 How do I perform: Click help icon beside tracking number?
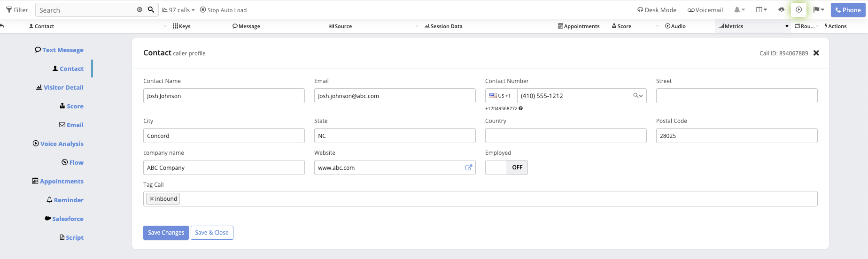click(x=521, y=108)
